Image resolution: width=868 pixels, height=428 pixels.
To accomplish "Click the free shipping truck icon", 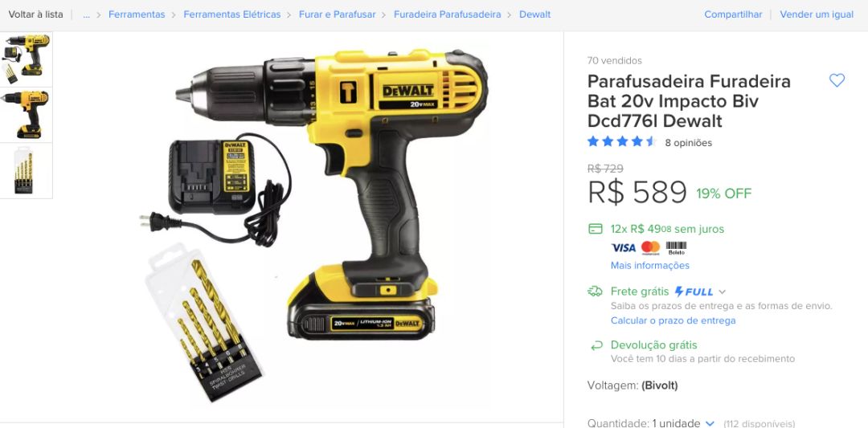I will coord(595,291).
